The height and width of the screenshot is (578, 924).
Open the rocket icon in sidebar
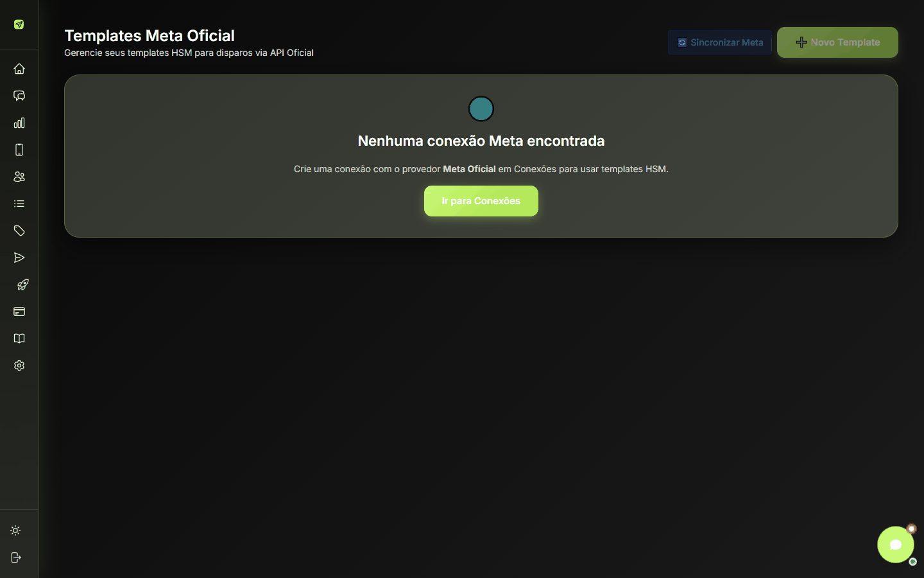point(22,285)
